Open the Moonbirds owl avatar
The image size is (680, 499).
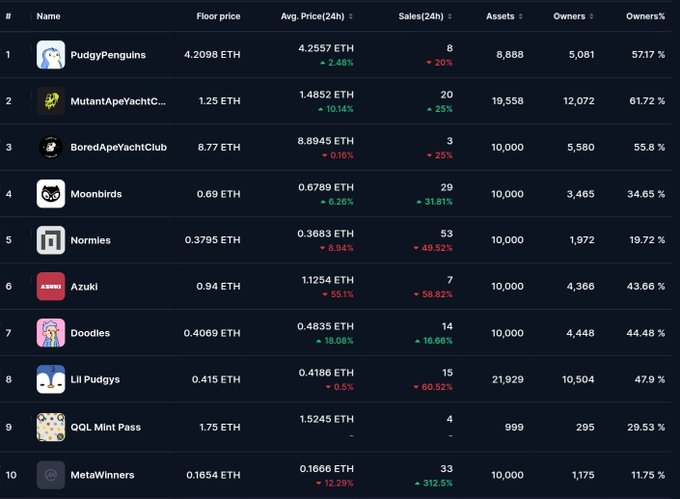pos(51,194)
